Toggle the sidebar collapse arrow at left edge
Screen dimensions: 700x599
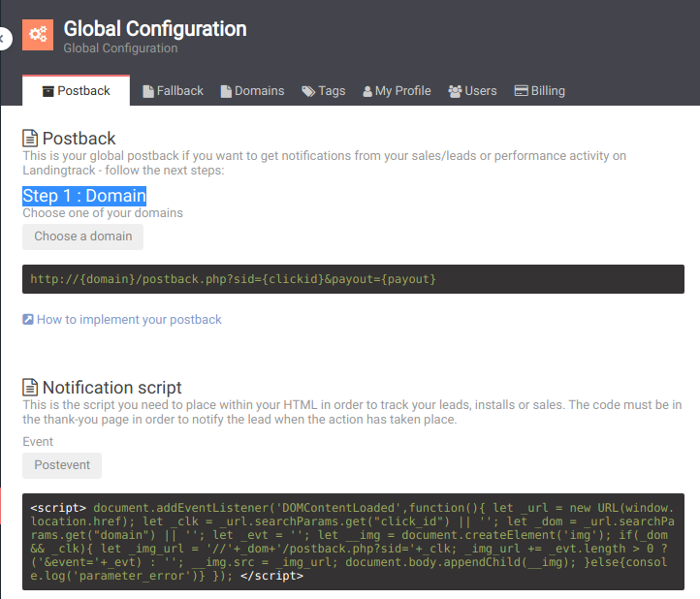pos(4,38)
